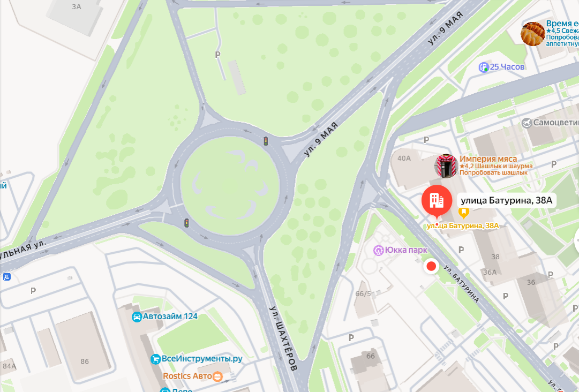Open the Империя мяса photo thumbnail
Screen dimensions: 579x392
446,165
